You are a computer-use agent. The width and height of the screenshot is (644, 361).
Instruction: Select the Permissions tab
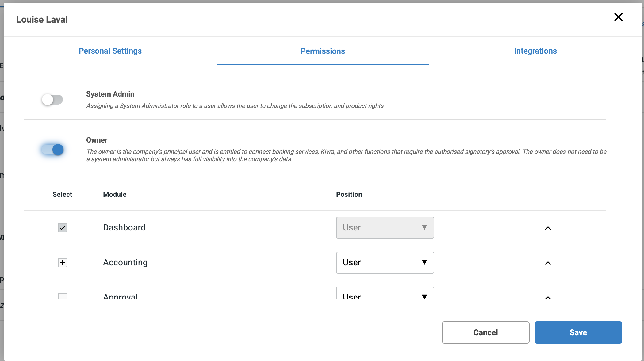point(323,51)
